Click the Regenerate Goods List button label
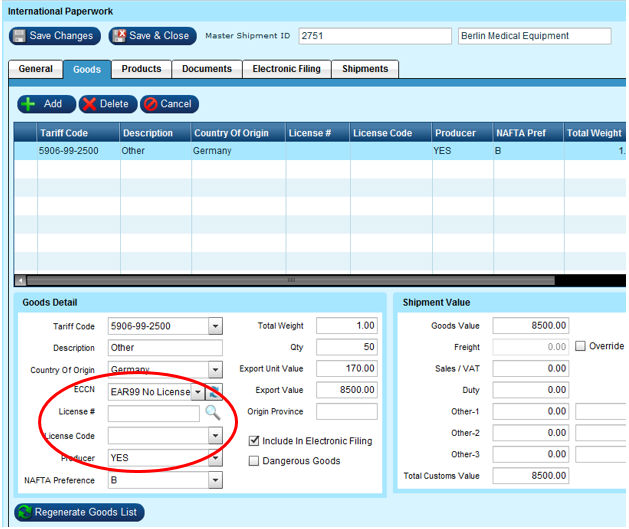The height and width of the screenshot is (529, 629). click(85, 512)
